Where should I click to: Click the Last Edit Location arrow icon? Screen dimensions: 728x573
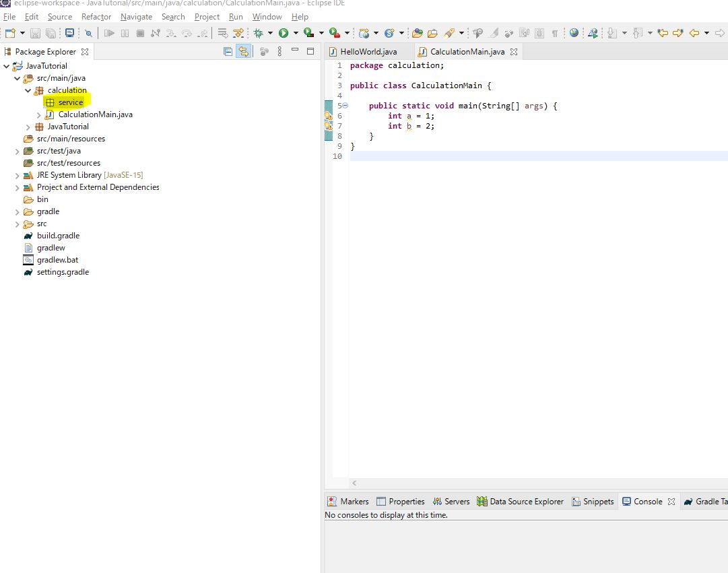point(663,33)
